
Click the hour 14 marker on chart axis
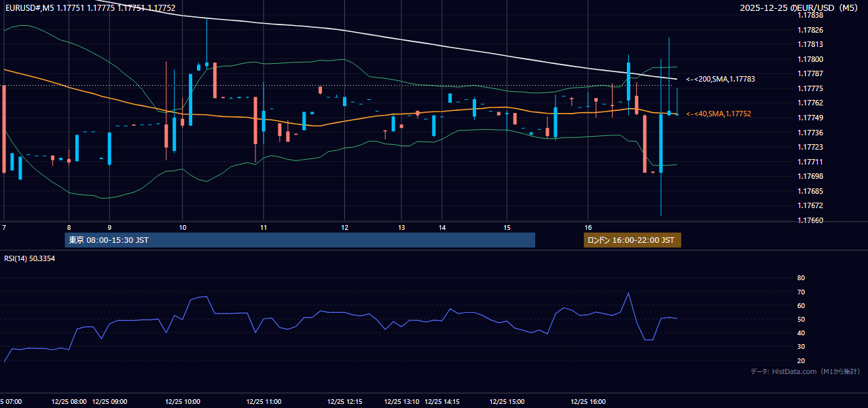tap(441, 227)
